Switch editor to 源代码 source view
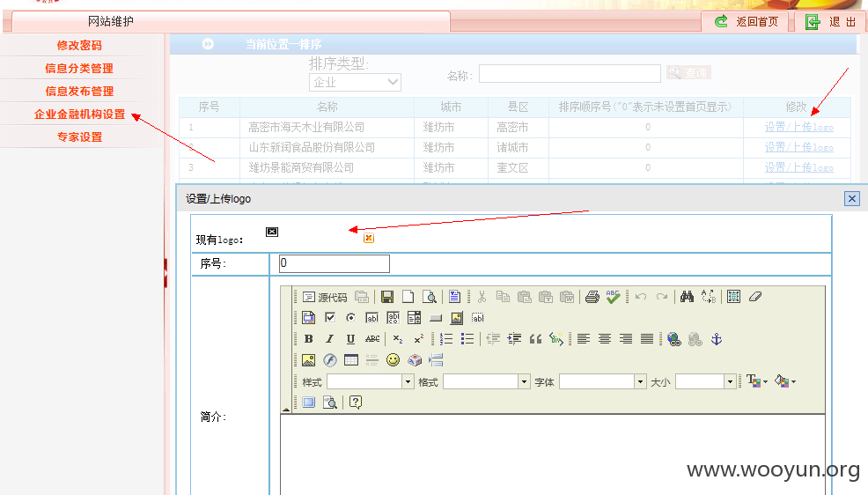This screenshot has width=868, height=495. (x=324, y=297)
